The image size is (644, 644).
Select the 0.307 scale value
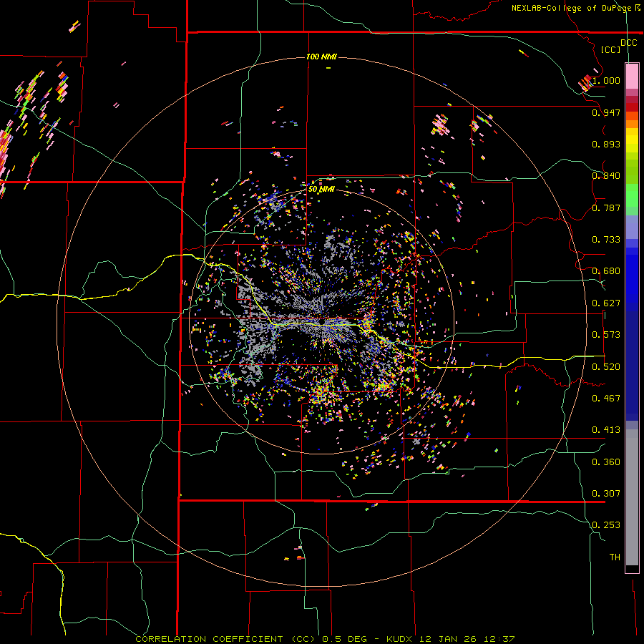606,493
